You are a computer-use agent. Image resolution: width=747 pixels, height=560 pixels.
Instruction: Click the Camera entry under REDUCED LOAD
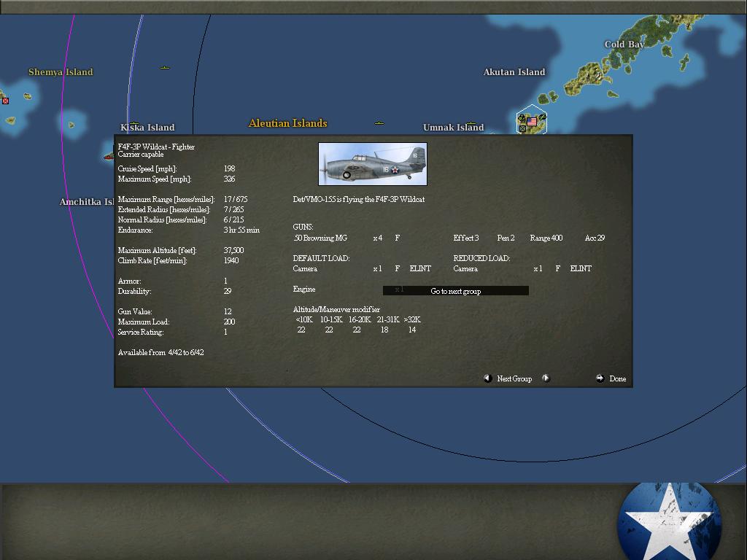[x=465, y=268]
